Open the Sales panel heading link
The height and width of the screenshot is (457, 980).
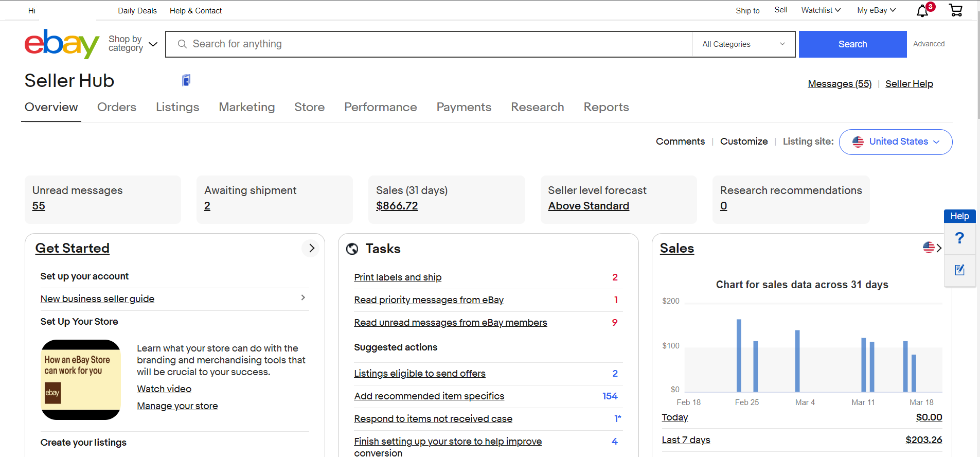(x=677, y=248)
